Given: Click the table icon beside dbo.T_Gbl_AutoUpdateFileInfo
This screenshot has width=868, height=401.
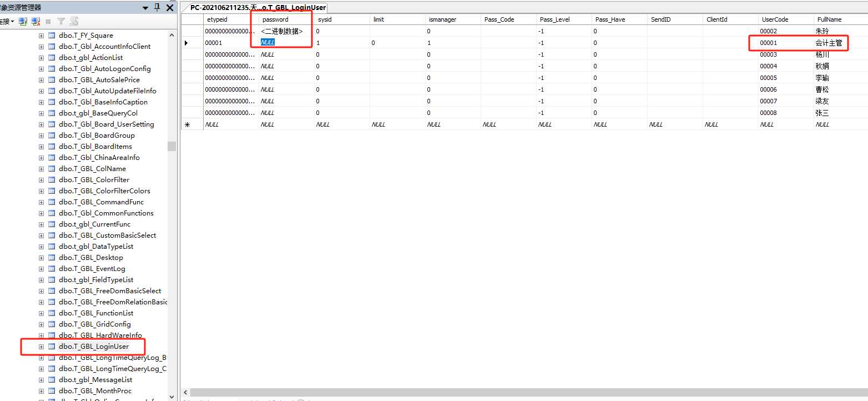Looking at the screenshot, I should pos(52,91).
